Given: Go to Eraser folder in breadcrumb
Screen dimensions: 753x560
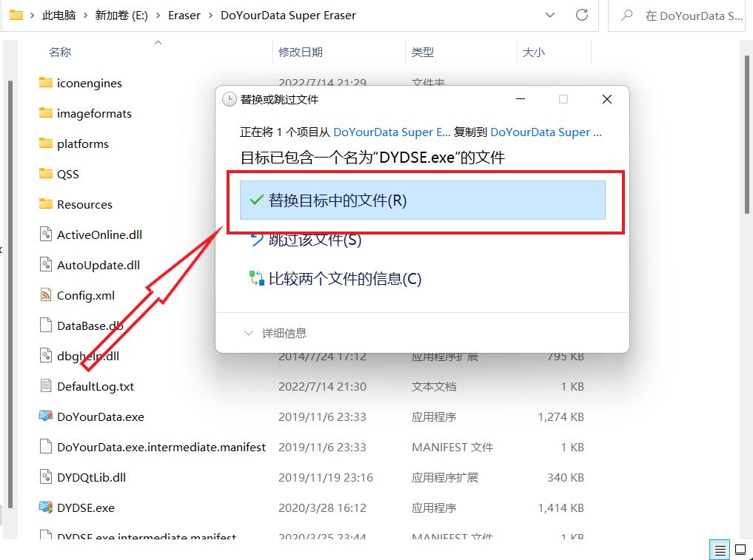Looking at the screenshot, I should coord(184,16).
